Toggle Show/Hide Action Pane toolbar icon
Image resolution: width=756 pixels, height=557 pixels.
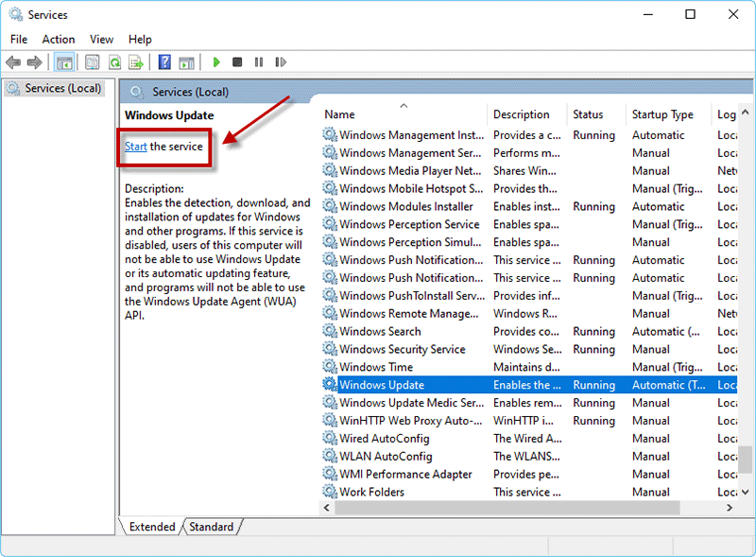point(186,62)
